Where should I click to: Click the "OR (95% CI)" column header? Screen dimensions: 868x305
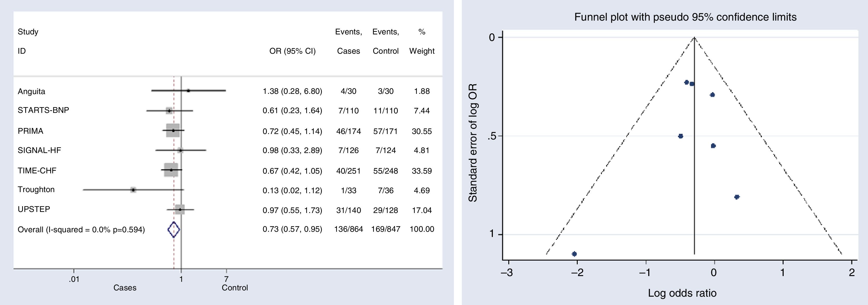pyautogui.click(x=292, y=51)
